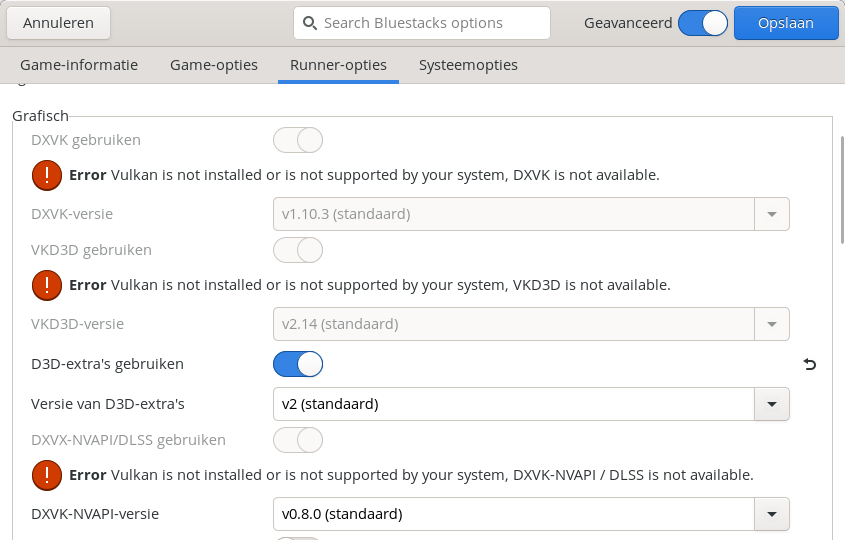This screenshot has height=540, width=845.
Task: Switch to Game-informatie tab
Action: point(79,65)
